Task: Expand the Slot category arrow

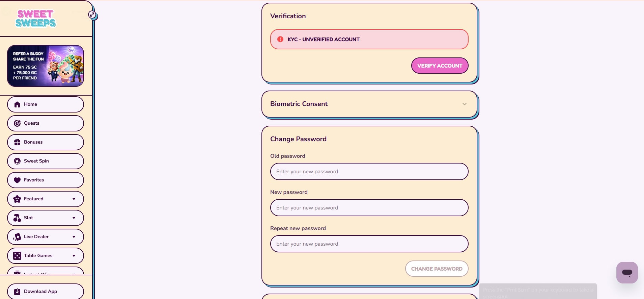Action: [x=74, y=218]
